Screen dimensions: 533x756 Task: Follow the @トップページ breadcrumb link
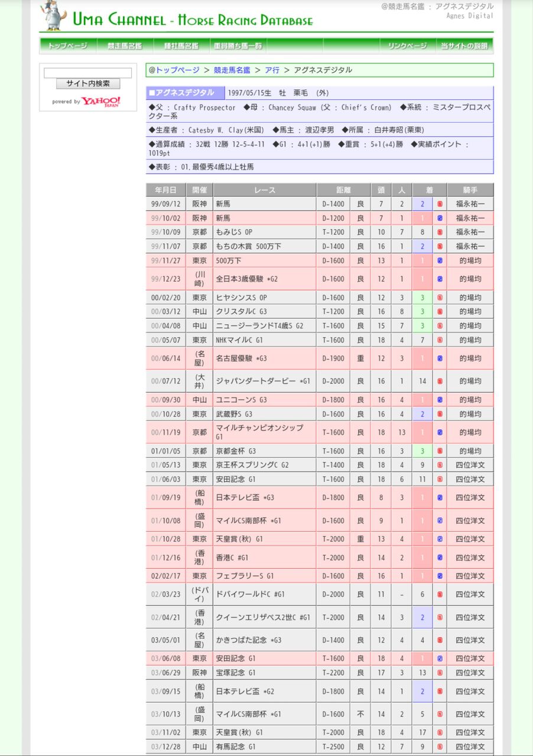coord(174,70)
